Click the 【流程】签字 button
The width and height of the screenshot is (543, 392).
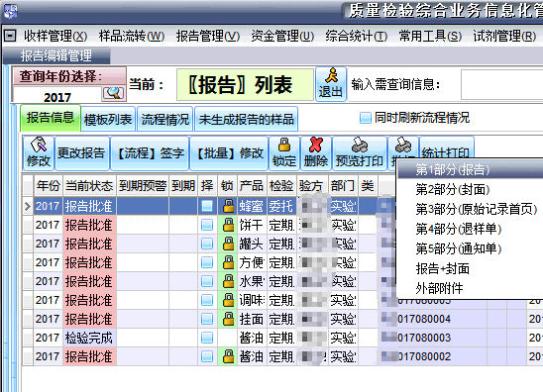click(150, 152)
